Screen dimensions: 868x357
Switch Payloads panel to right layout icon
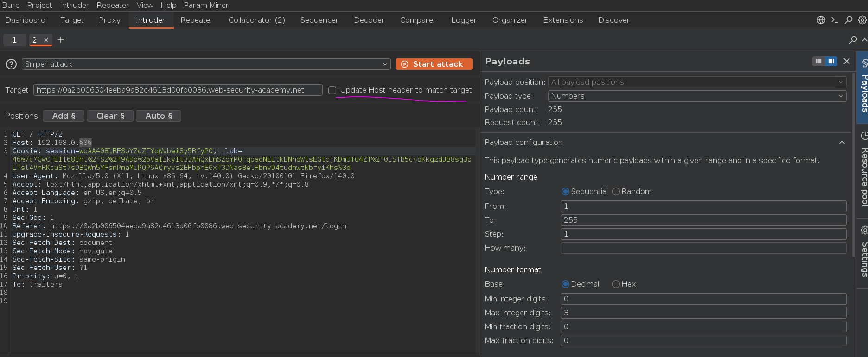coord(831,61)
